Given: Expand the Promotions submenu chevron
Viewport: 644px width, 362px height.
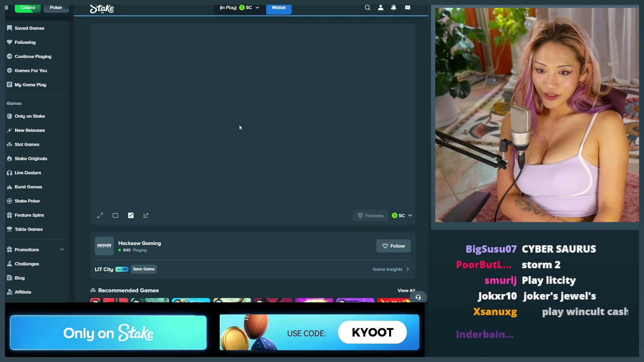Looking at the screenshot, I should pyautogui.click(x=62, y=250).
